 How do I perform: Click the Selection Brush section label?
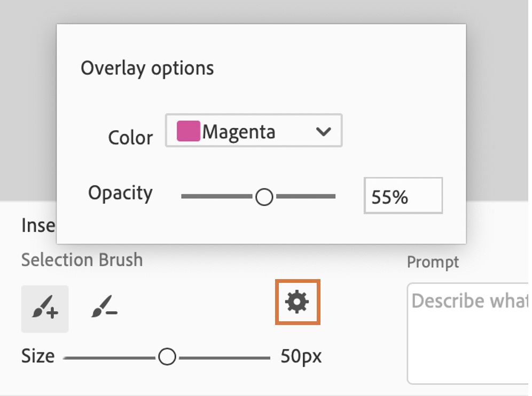82,260
